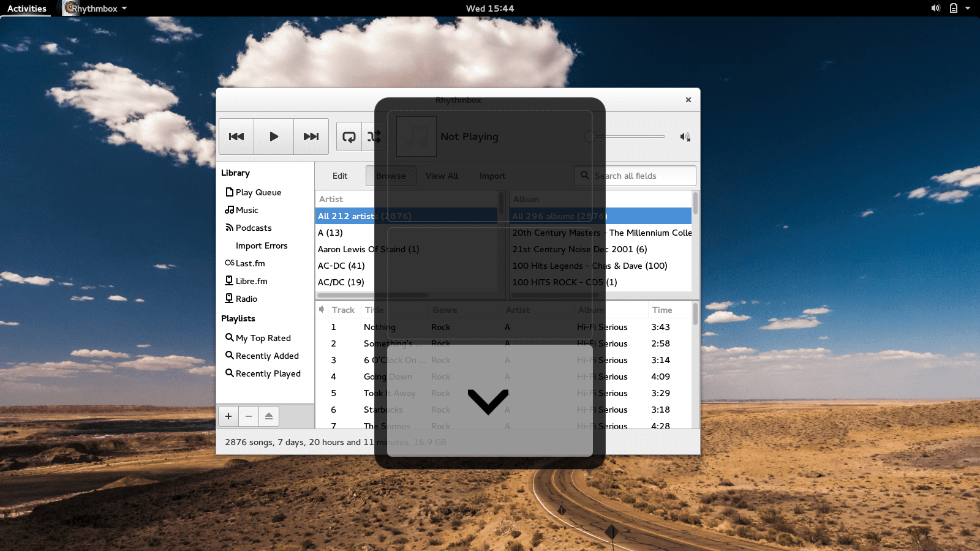
Task: Click the system volume icon in top bar
Action: pos(935,9)
